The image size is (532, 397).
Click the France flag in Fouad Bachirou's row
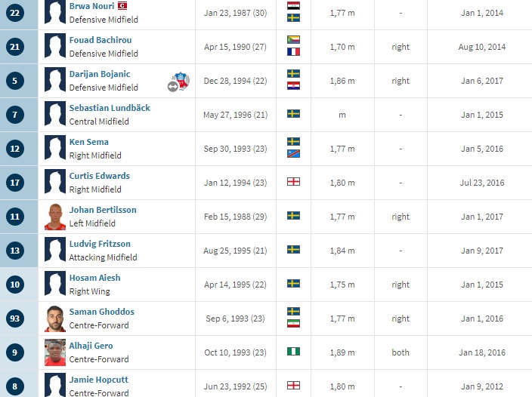click(x=294, y=53)
